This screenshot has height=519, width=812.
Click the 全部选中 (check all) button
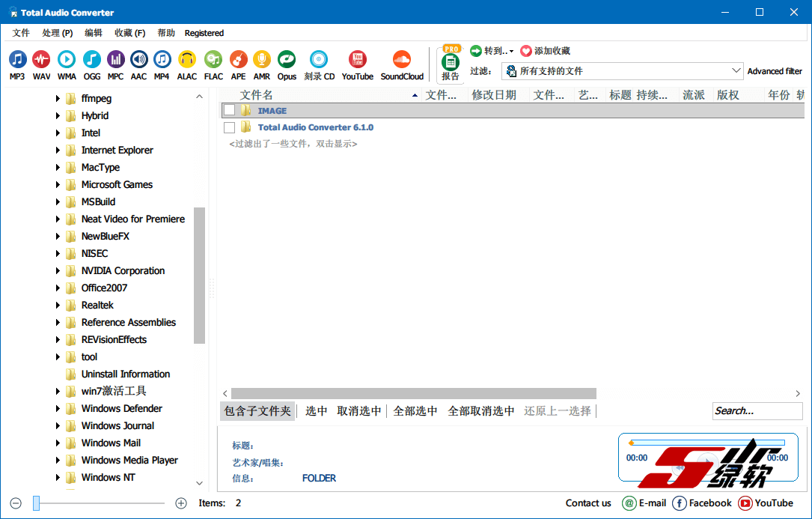click(x=415, y=411)
